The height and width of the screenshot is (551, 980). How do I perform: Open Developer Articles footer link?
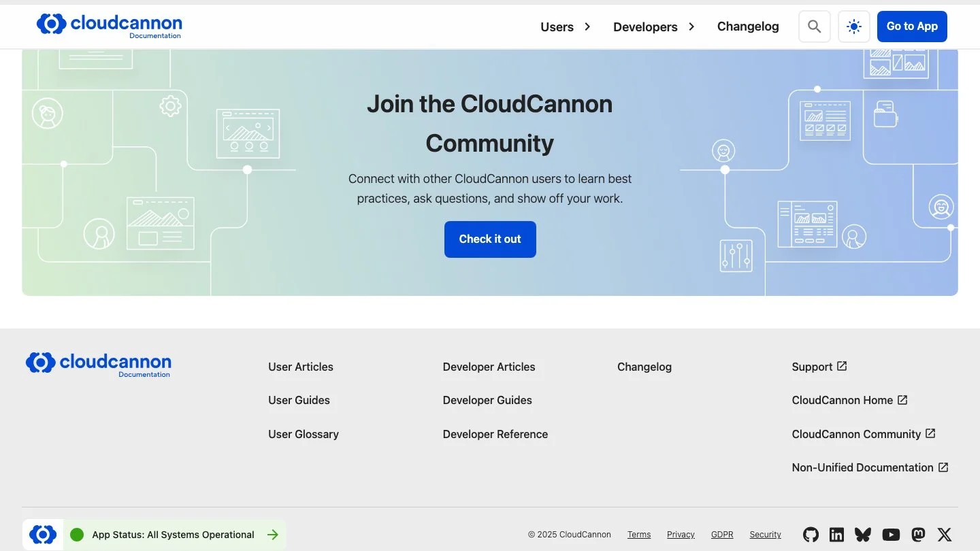489,367
